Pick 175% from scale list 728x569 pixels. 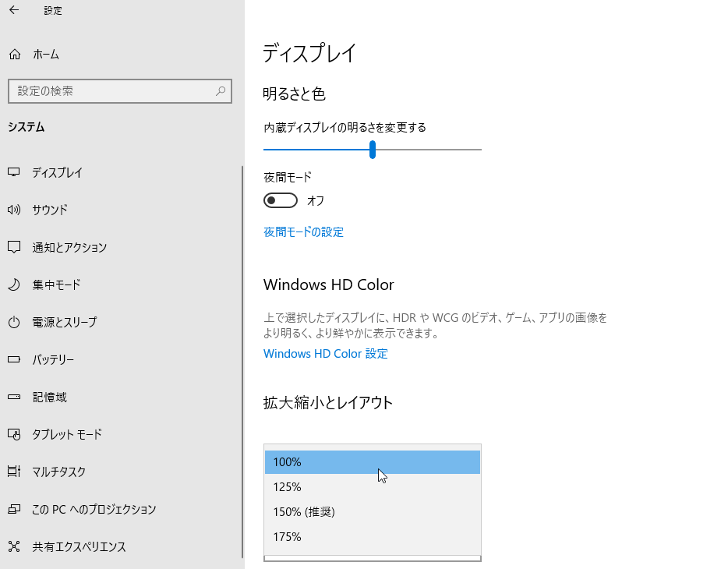(x=372, y=537)
